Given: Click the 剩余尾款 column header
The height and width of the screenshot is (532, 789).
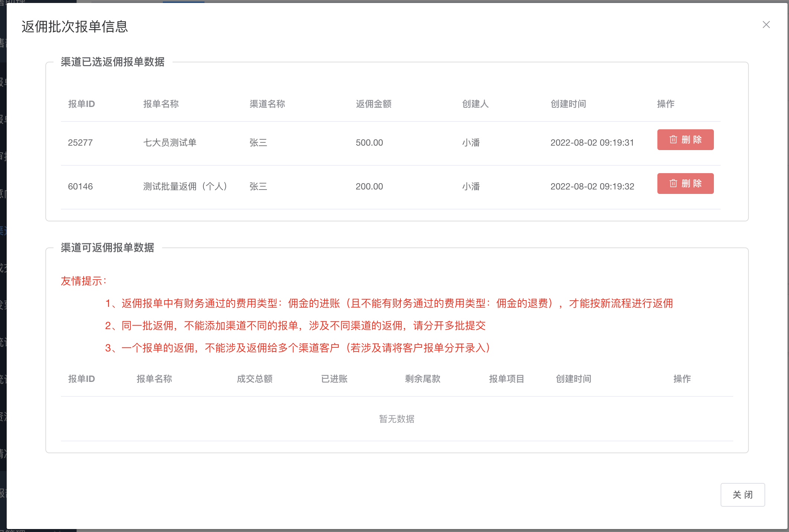Looking at the screenshot, I should [x=422, y=379].
